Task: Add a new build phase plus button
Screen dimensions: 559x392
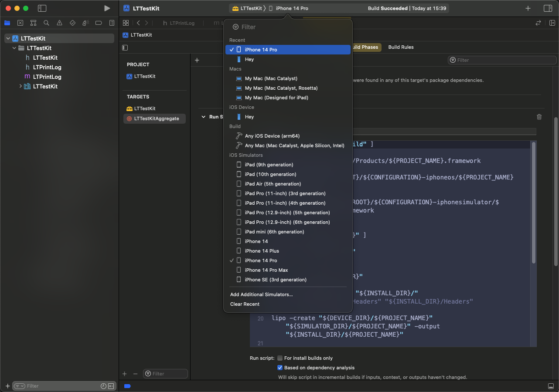Action: click(x=197, y=60)
